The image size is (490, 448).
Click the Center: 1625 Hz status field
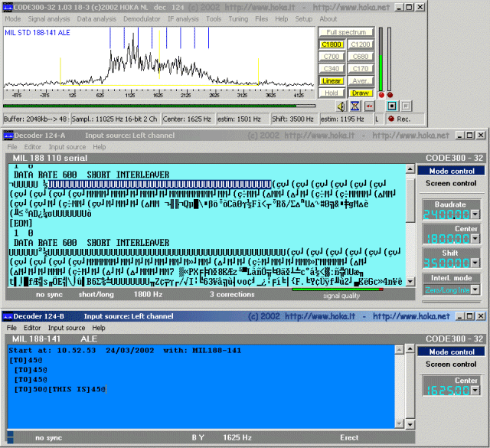(188, 119)
